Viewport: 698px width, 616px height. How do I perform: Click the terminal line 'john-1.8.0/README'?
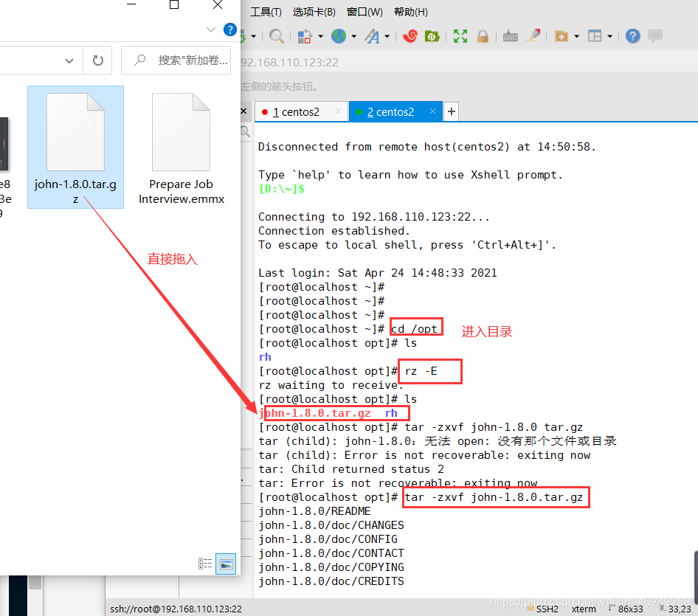pos(314,511)
